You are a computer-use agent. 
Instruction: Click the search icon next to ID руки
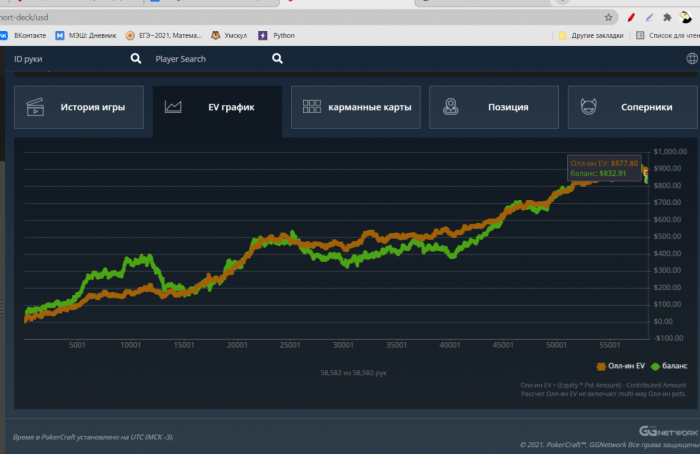point(136,59)
